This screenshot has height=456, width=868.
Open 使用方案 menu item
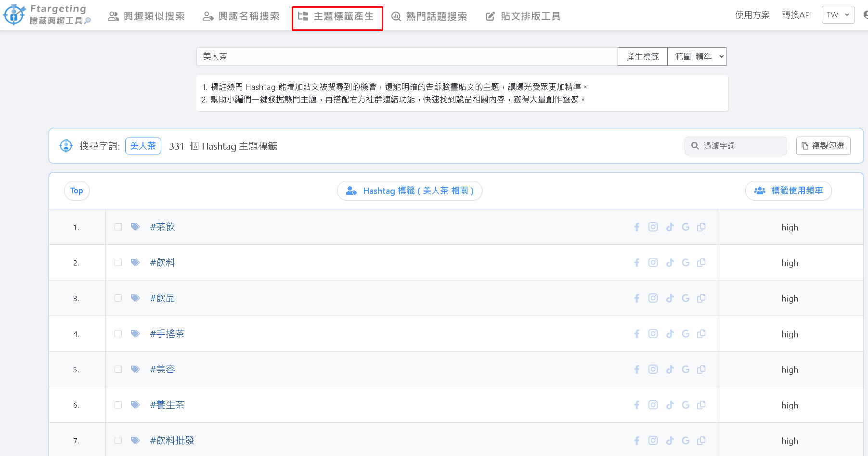[752, 15]
